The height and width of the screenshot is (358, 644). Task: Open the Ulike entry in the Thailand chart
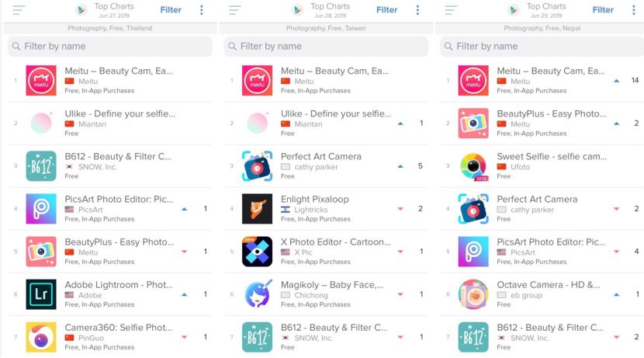(110, 123)
